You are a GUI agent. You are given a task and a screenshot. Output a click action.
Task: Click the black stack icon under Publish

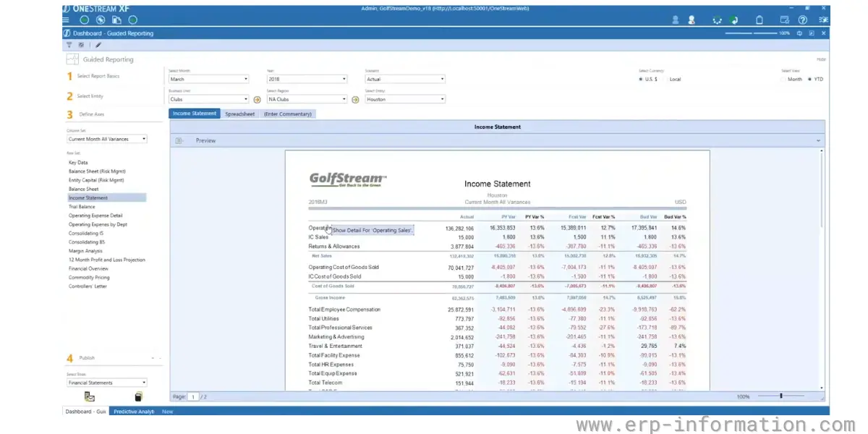coord(138,396)
